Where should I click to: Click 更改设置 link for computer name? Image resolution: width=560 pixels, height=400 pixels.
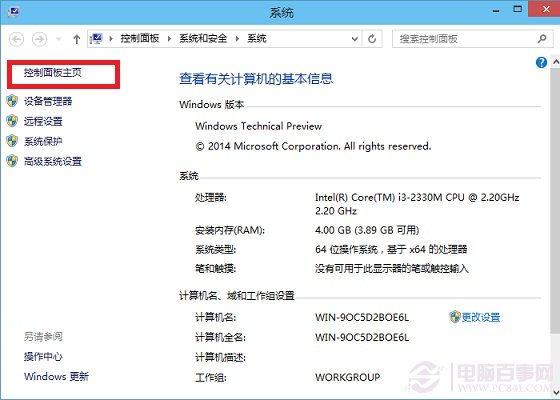point(481,317)
